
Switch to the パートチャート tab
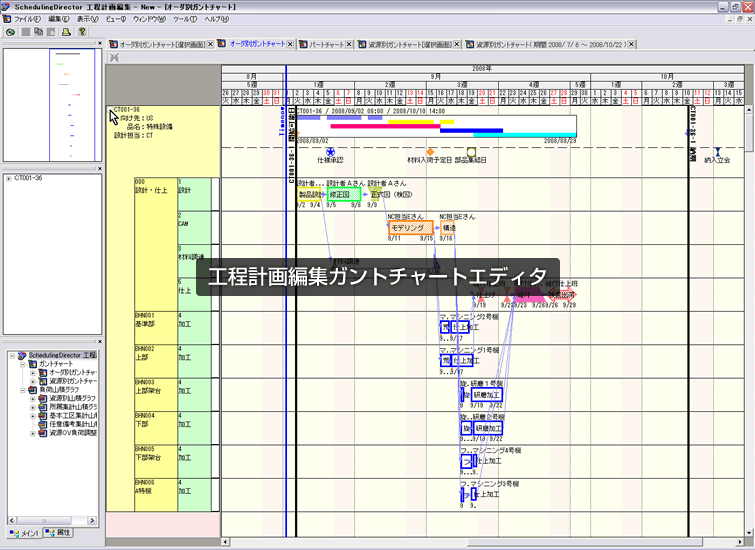click(326, 44)
